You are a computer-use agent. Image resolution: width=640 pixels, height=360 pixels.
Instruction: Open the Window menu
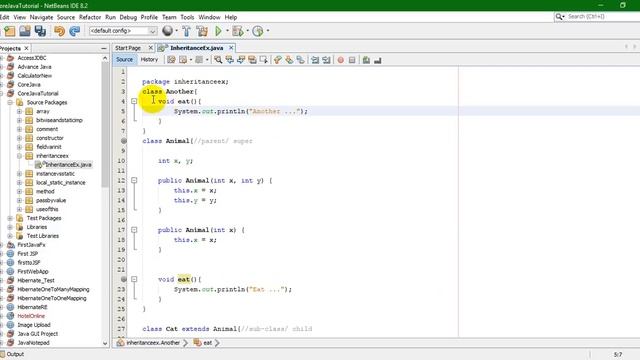[x=209, y=17]
